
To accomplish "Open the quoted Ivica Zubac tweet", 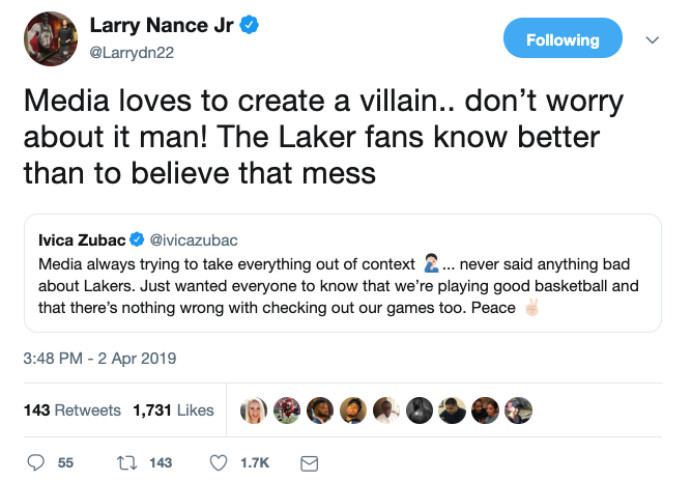I will (x=340, y=285).
